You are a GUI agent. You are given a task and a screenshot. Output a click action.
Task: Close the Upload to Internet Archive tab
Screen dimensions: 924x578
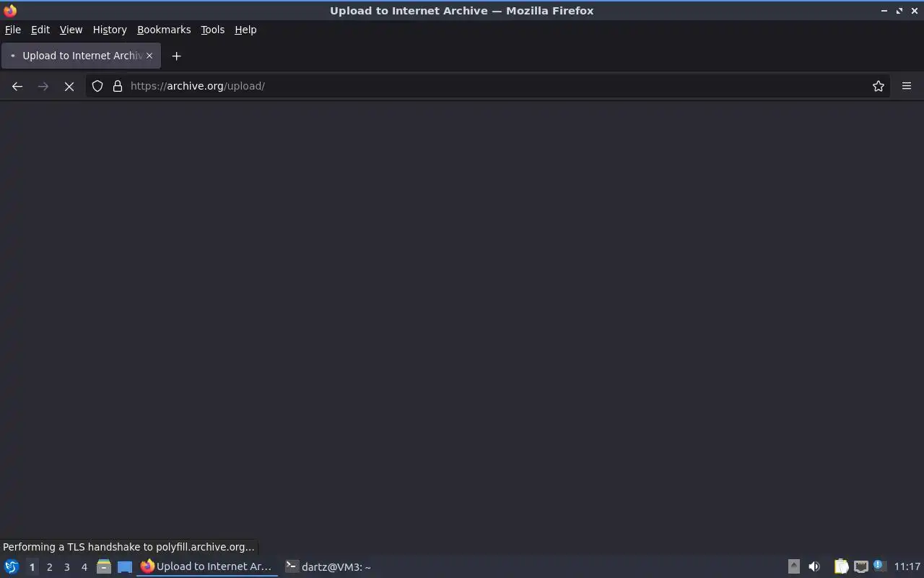(149, 56)
